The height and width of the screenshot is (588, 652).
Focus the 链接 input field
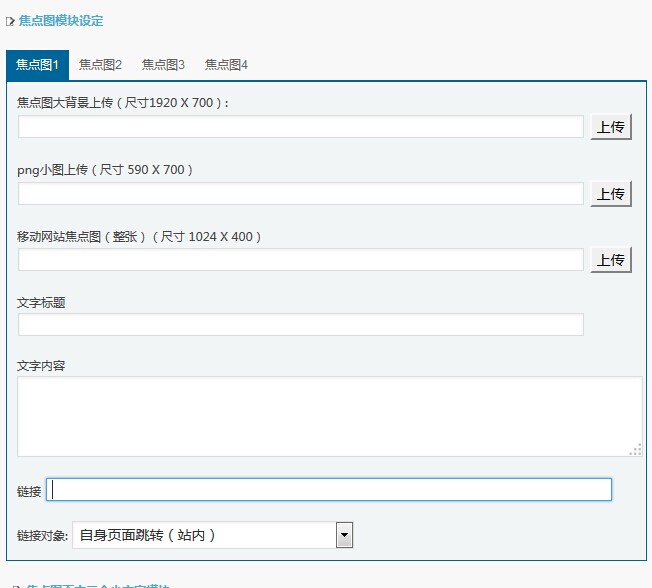click(x=329, y=490)
